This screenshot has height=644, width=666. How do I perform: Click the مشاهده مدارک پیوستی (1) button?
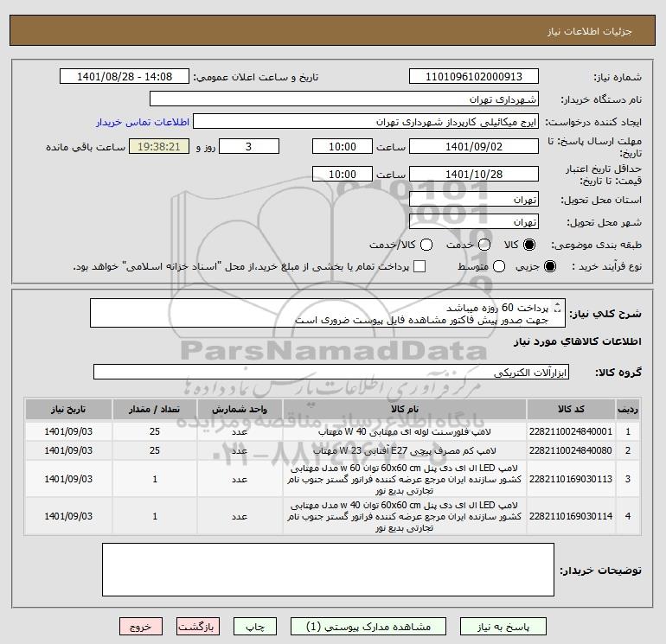point(368,627)
